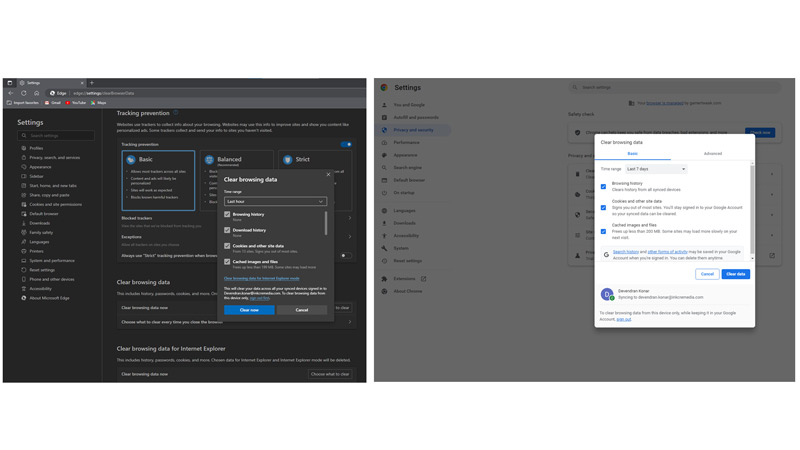Click the Gmail bookmark icon in the Edge favorites bar

(x=47, y=103)
